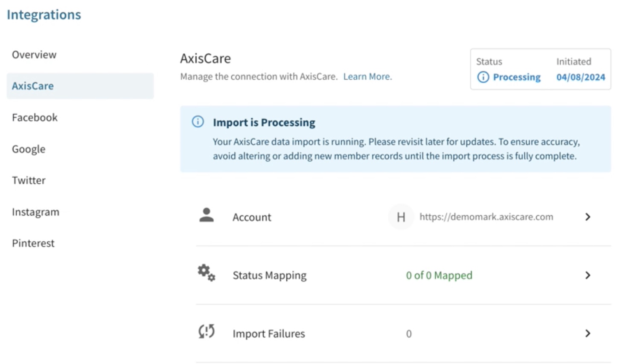Click the 0 of 0 Mapped text

439,275
